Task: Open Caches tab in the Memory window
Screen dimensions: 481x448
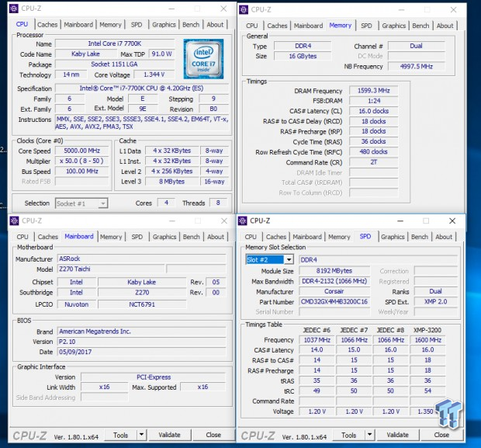Action: pyautogui.click(x=277, y=26)
